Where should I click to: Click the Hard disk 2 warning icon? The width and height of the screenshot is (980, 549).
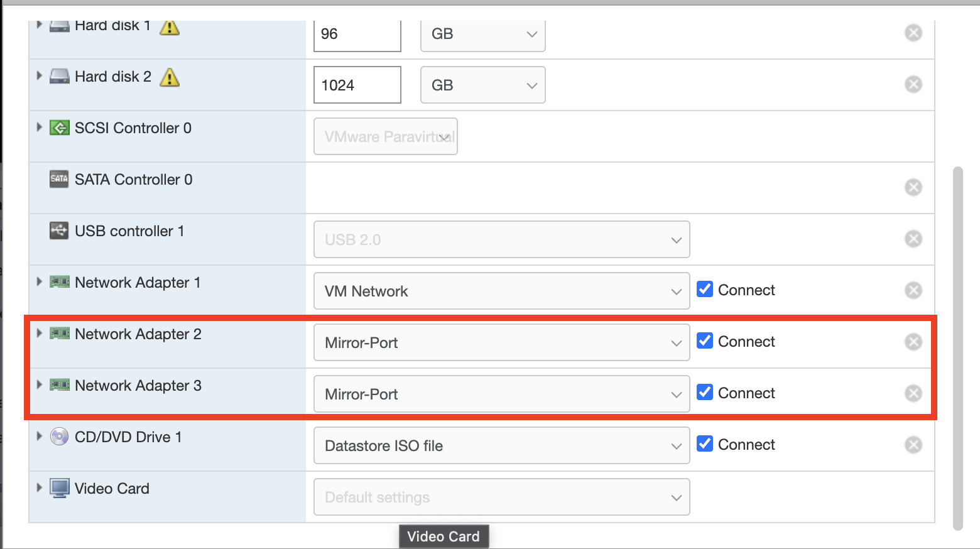point(169,77)
